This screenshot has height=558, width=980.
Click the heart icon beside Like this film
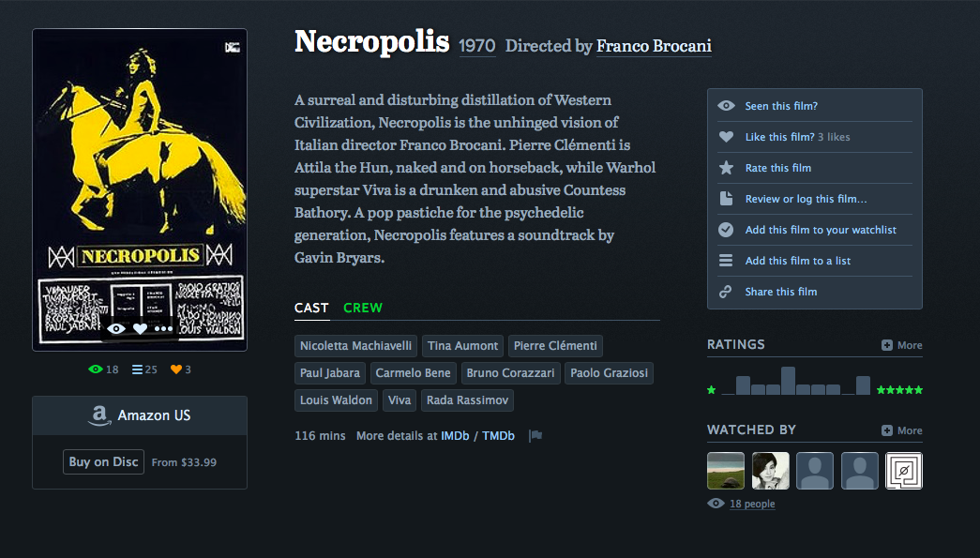click(726, 136)
